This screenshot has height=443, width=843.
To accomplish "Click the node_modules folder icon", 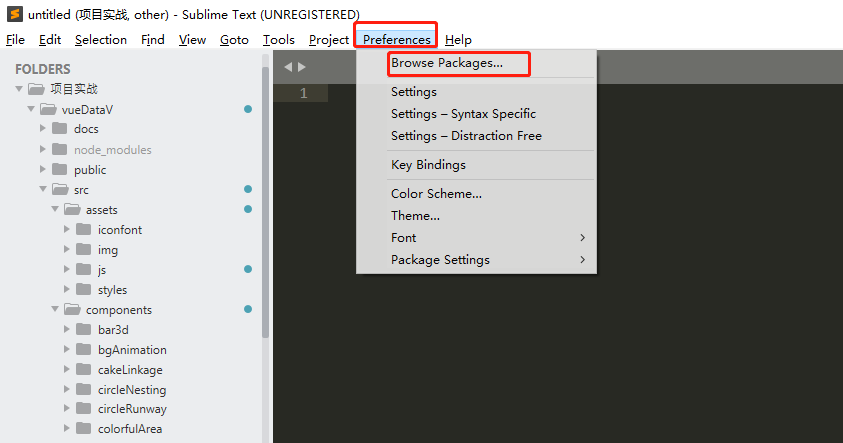I will click(60, 149).
